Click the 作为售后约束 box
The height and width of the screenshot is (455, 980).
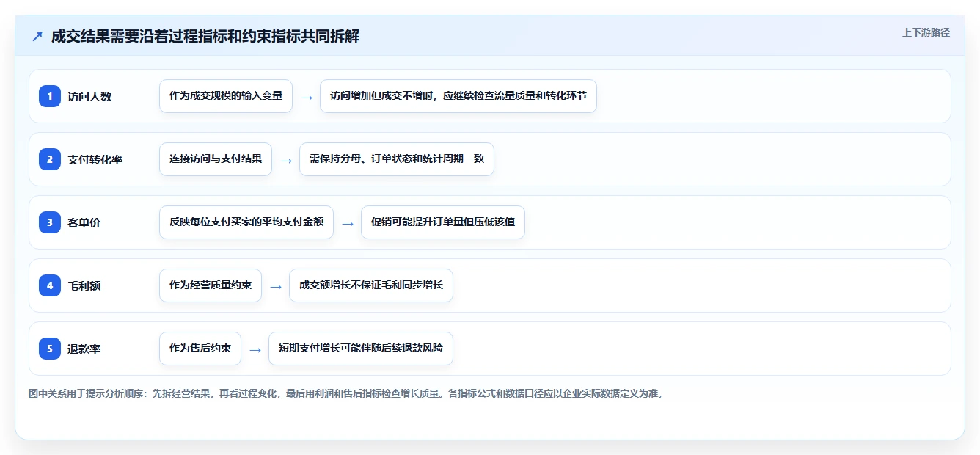pos(200,349)
